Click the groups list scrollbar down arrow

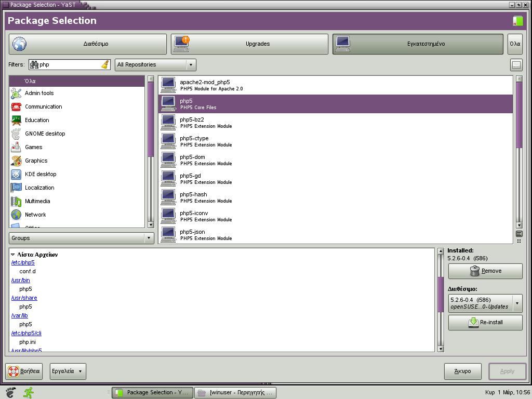pos(151,225)
